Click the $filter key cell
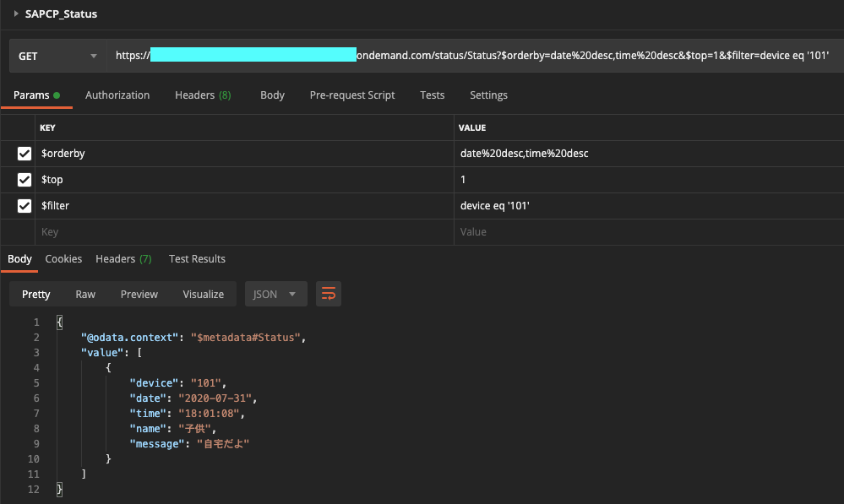The width and height of the screenshot is (844, 504). pyautogui.click(x=245, y=205)
